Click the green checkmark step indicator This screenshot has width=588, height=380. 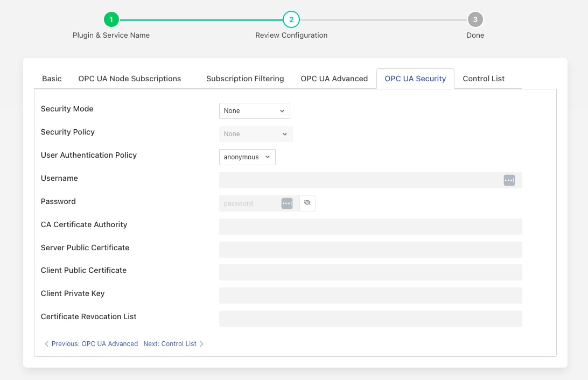pyautogui.click(x=111, y=19)
